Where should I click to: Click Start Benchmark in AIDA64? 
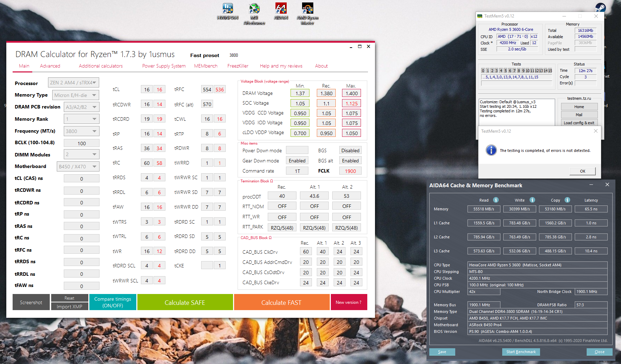point(521,352)
